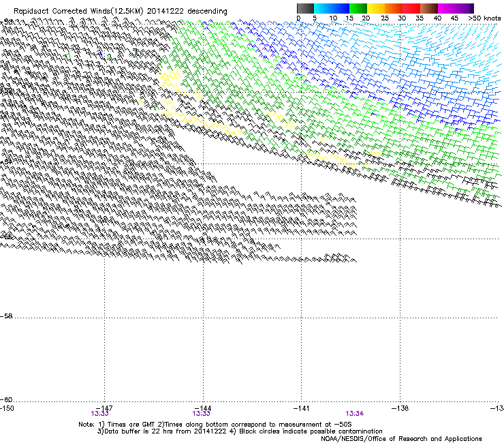
Task: Pick the orange 25–30 knots legend swatch
Action: 394,8
